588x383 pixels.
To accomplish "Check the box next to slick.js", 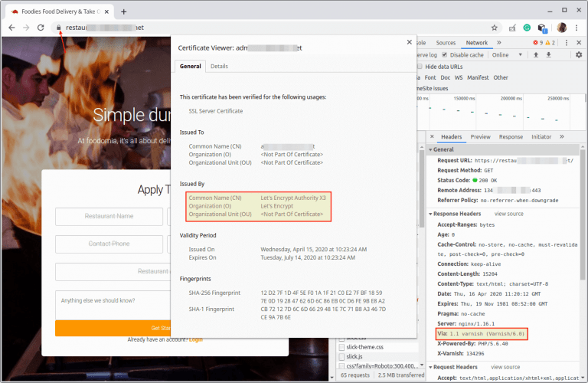I will point(341,357).
